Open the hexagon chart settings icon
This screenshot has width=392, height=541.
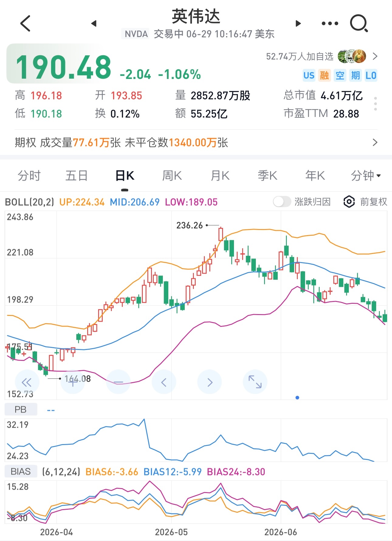pos(349,202)
